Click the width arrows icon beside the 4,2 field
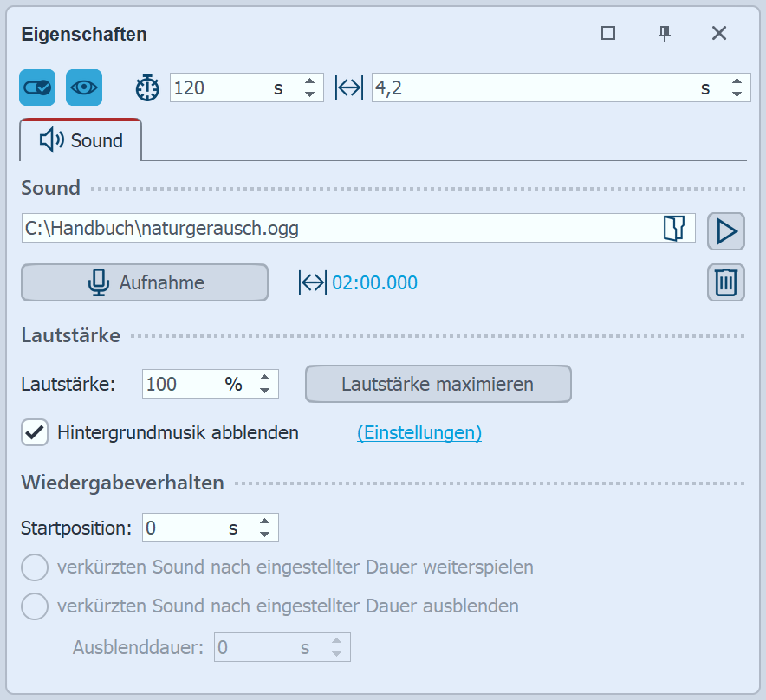 pos(349,87)
